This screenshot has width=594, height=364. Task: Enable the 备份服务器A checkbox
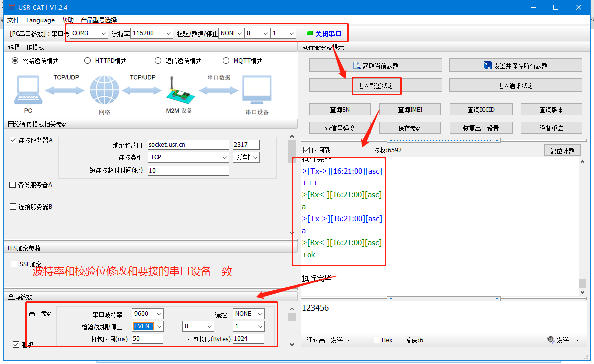[x=13, y=185]
